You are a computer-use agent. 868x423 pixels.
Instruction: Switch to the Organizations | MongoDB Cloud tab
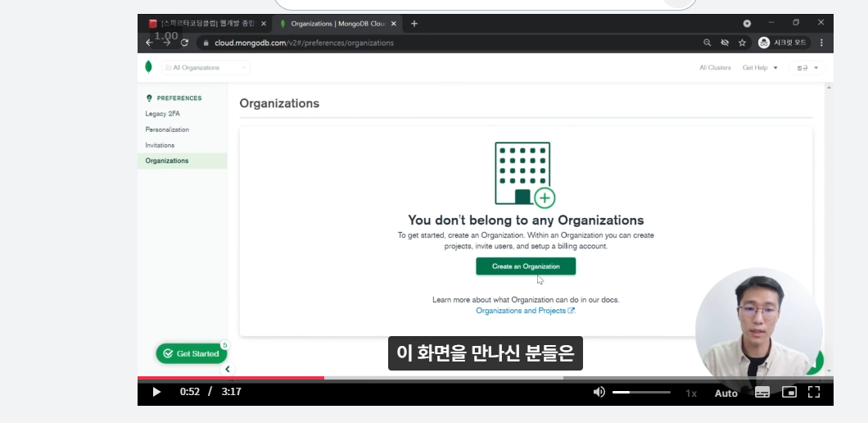tap(337, 23)
